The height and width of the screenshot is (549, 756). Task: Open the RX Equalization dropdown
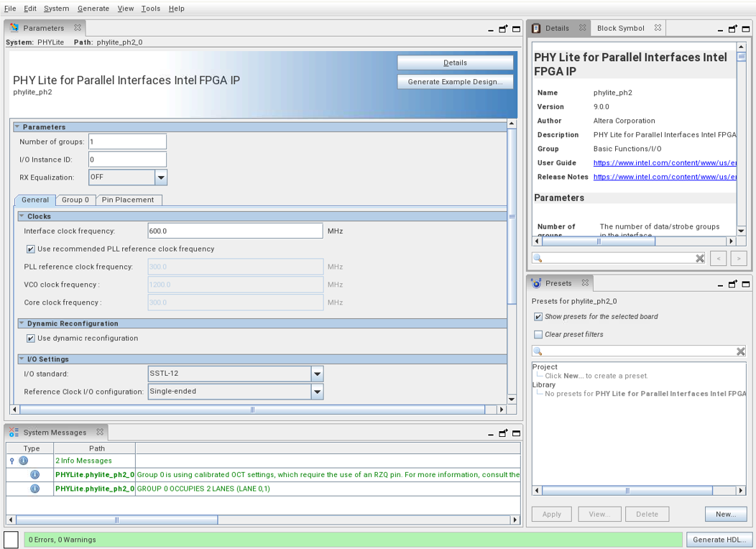tap(161, 177)
